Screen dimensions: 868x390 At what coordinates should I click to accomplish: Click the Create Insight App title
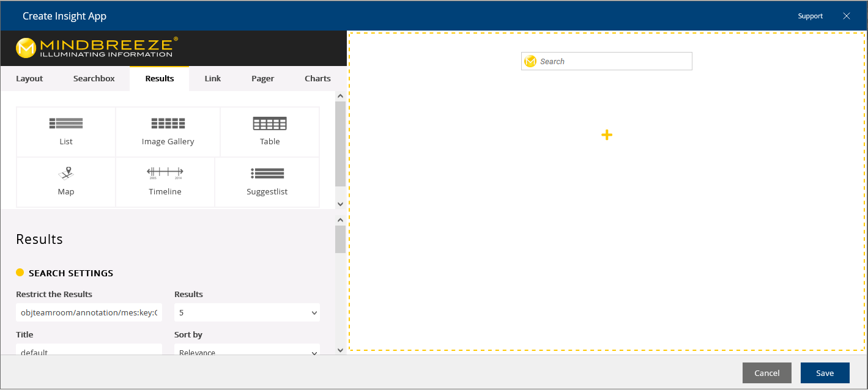coord(64,16)
